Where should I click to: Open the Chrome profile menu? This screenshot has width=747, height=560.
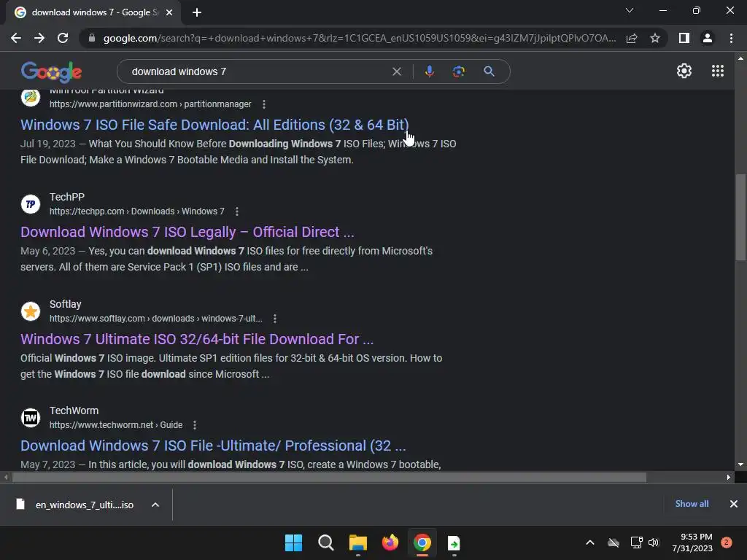click(708, 38)
